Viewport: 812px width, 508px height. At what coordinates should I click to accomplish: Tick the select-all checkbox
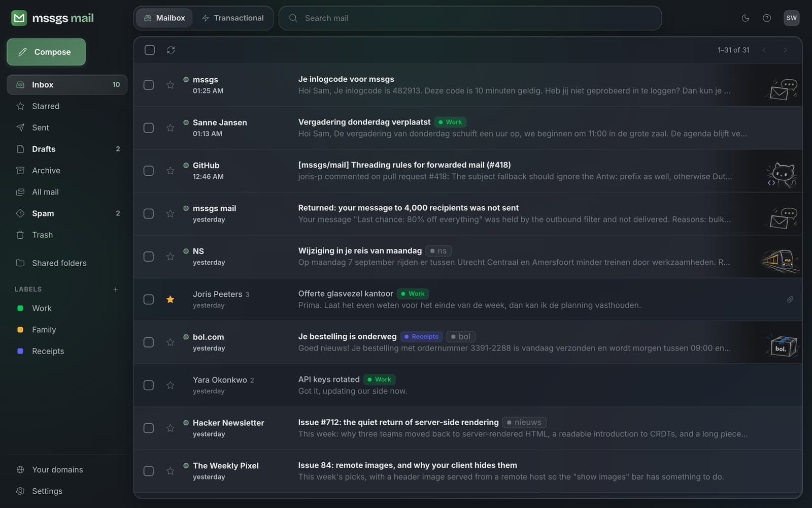(x=150, y=50)
